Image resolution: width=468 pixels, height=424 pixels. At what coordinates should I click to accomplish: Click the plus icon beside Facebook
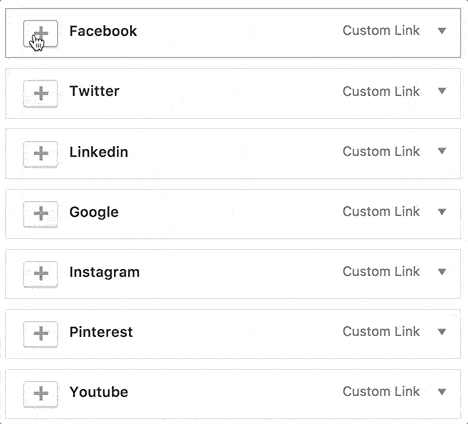(x=40, y=34)
